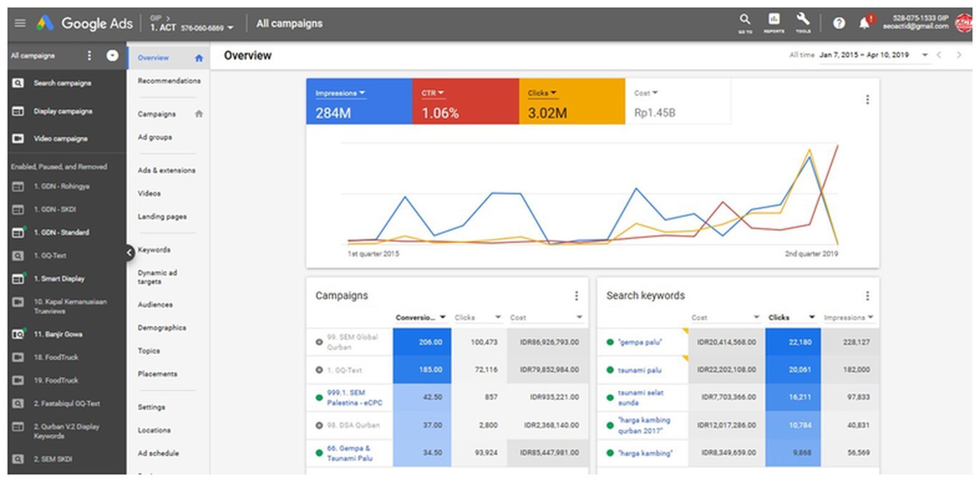
Task: Open the Impressions metric dropdown
Action: pos(341,93)
